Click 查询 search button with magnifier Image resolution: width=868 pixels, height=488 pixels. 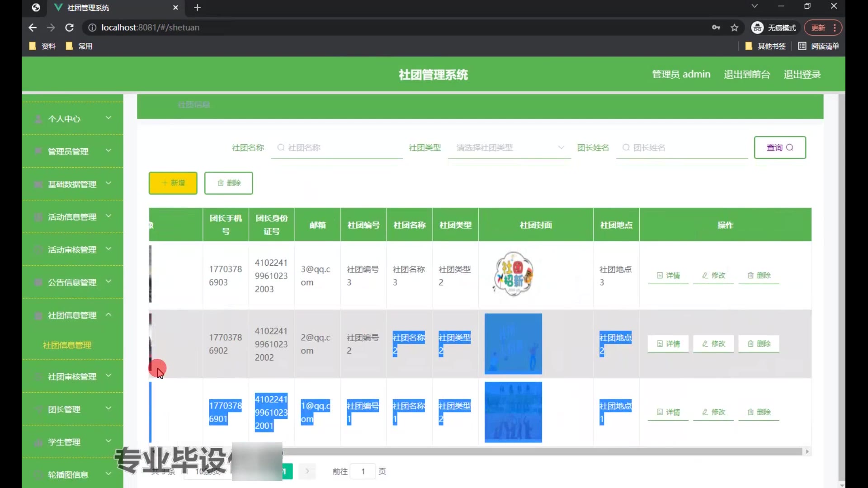[780, 147]
